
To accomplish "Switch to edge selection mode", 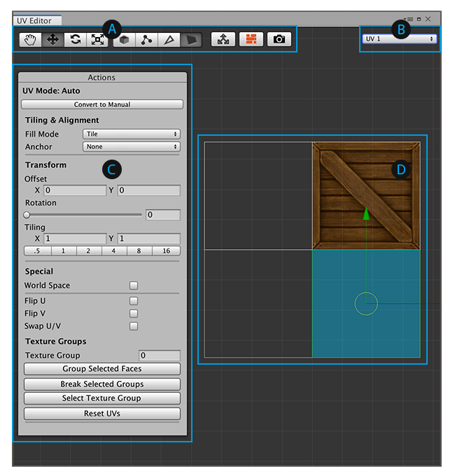I will pyautogui.click(x=169, y=39).
